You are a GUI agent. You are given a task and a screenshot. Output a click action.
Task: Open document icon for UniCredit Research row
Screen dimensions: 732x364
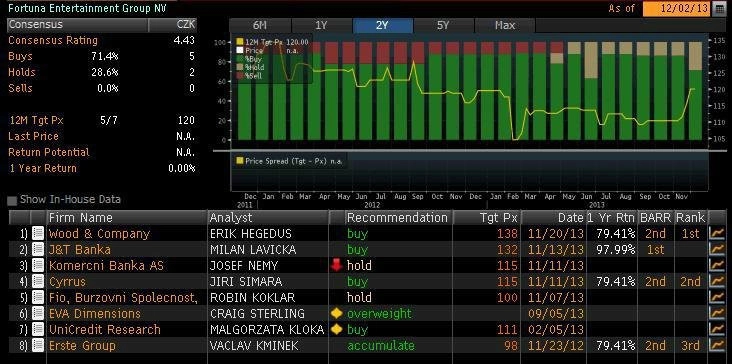(x=37, y=329)
